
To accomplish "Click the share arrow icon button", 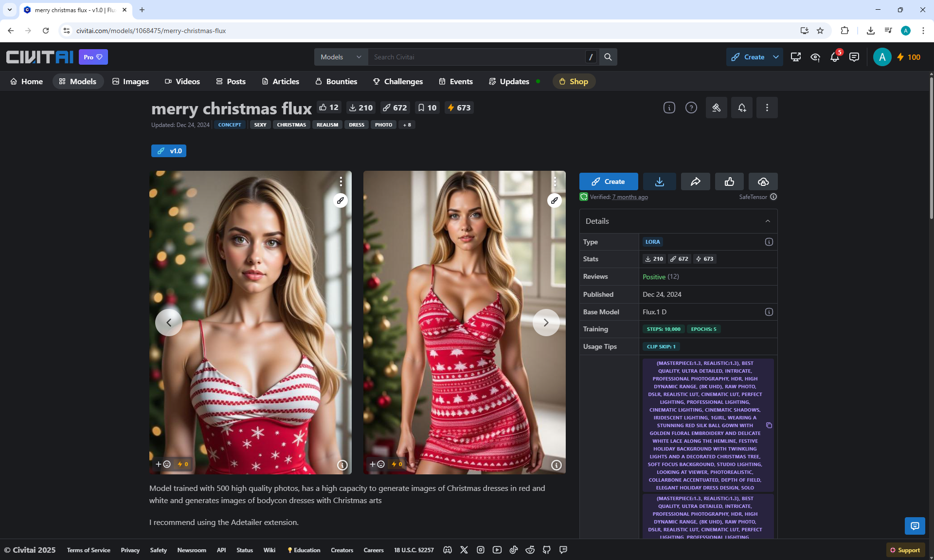I will click(695, 181).
